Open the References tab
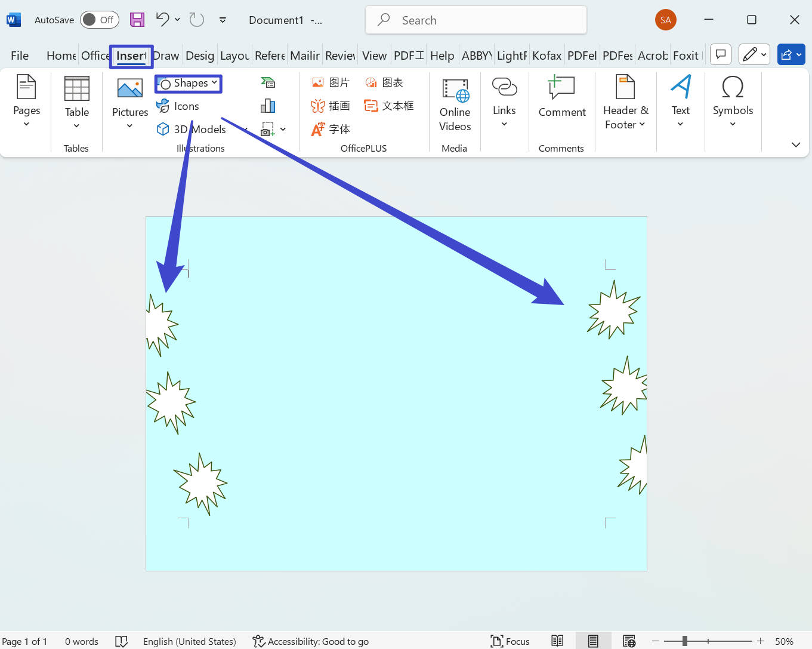The image size is (812, 649). tap(270, 56)
